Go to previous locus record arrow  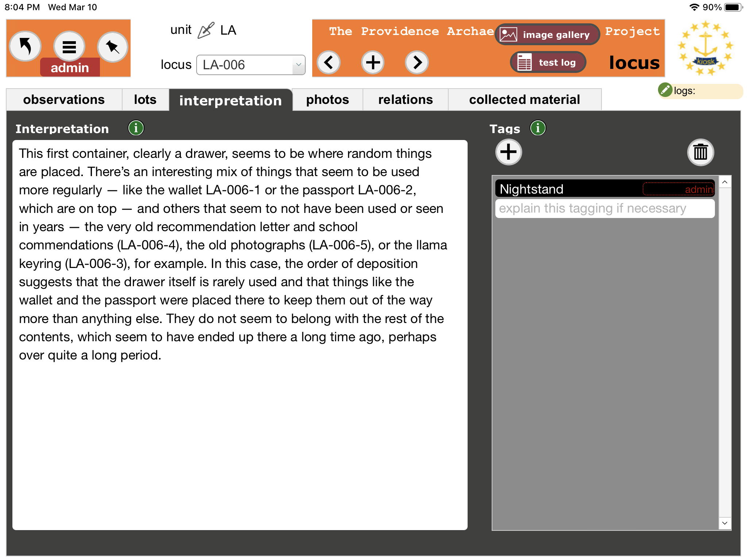pyautogui.click(x=329, y=62)
